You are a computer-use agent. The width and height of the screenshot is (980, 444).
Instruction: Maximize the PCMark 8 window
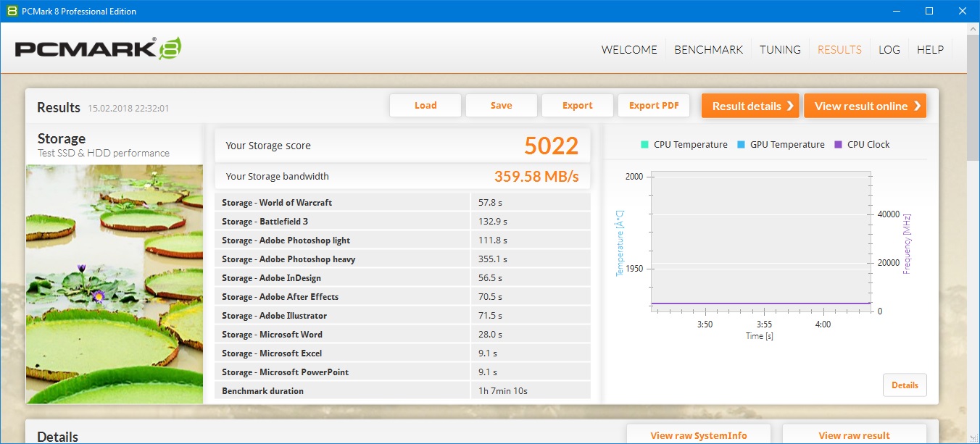click(929, 11)
